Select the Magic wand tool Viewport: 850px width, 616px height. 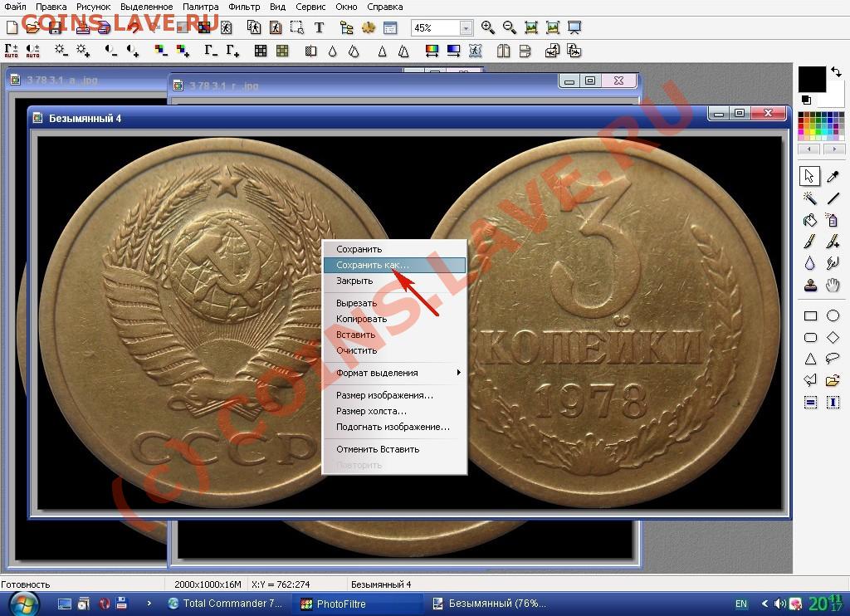(x=810, y=198)
